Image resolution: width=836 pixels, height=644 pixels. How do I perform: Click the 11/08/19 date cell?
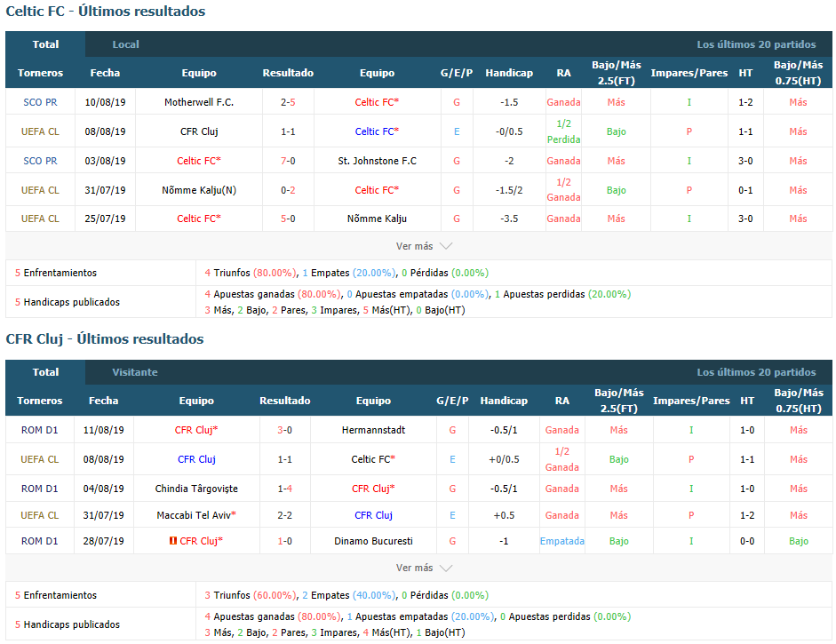pos(103,430)
